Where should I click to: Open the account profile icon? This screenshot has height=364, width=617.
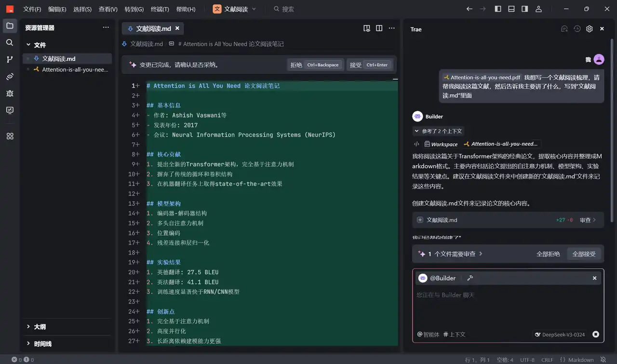539,9
